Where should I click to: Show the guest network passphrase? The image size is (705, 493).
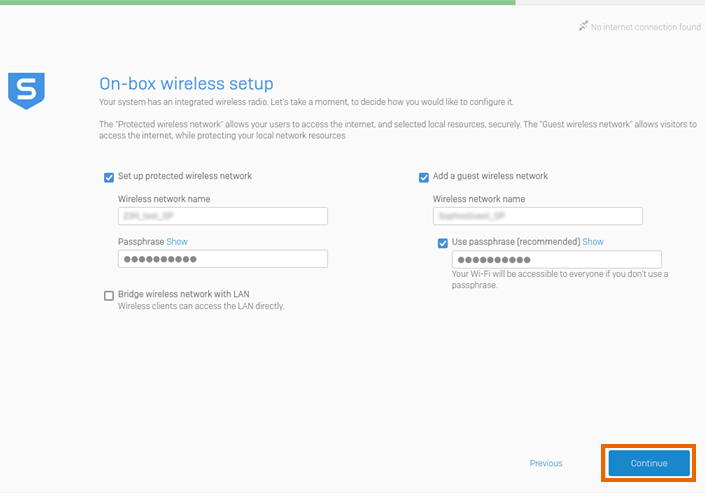point(593,242)
